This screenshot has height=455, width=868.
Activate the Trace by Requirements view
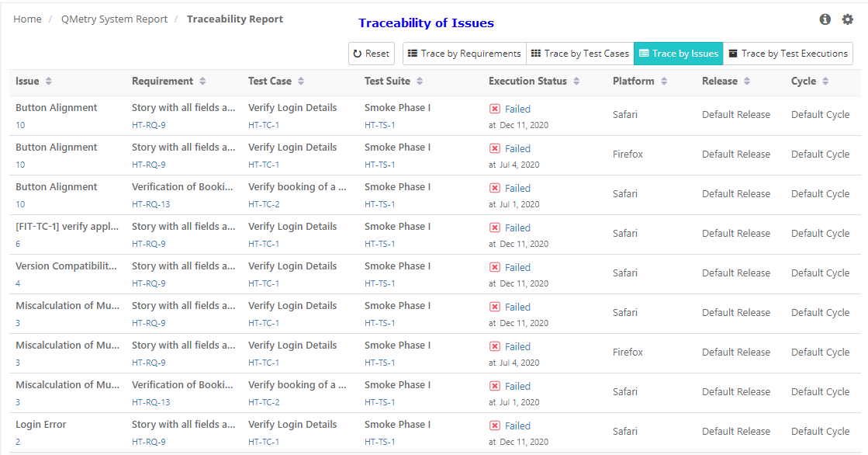(x=463, y=54)
